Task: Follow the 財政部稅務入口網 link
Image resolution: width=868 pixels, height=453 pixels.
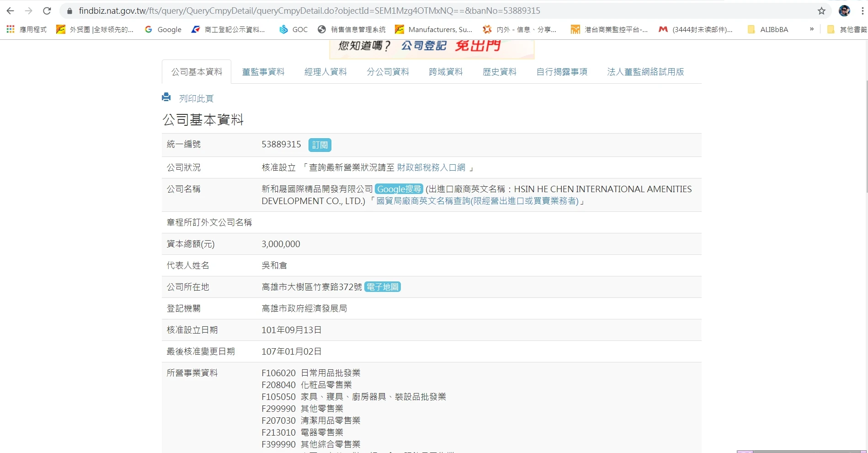Action: click(x=431, y=167)
